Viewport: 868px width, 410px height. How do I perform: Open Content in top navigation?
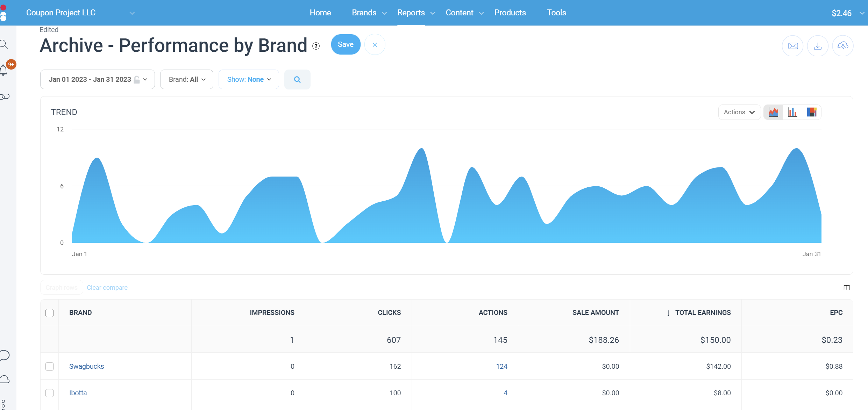pyautogui.click(x=459, y=13)
